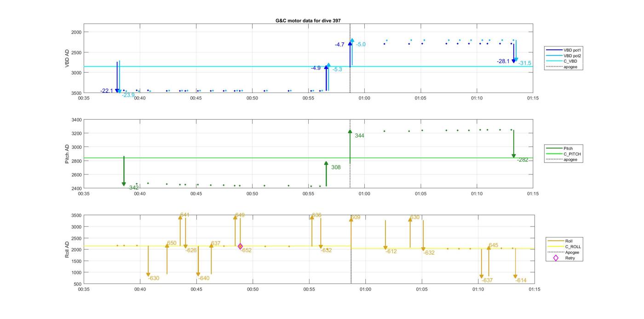Click the '344' Pitch data label

359,136
